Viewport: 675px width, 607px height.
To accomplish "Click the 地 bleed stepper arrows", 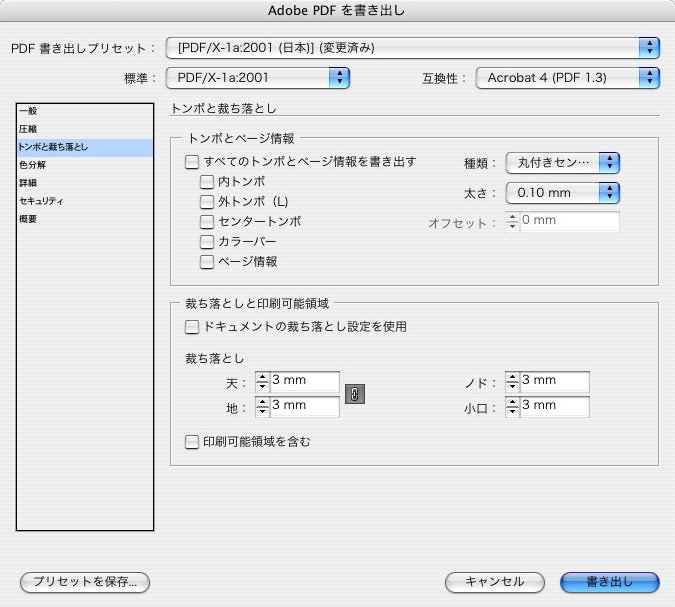I will 262,407.
